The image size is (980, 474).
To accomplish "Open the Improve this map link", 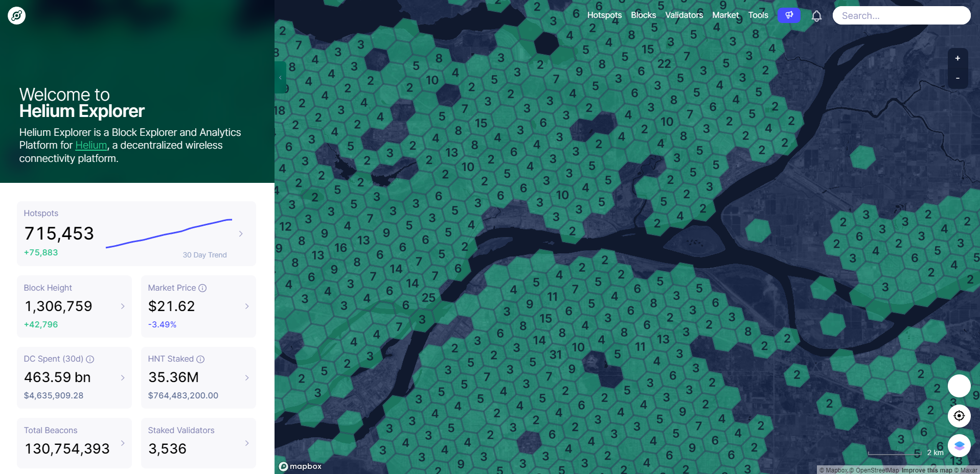I will tap(927, 470).
